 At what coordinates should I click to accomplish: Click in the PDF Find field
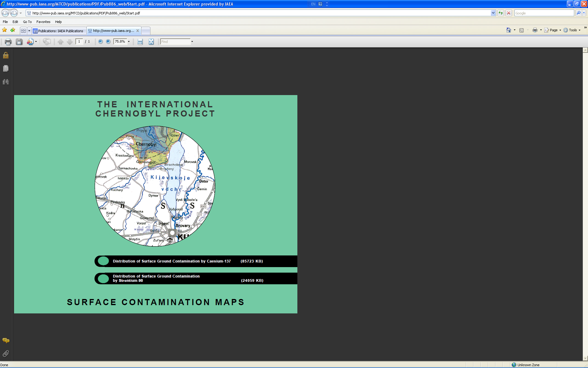175,42
